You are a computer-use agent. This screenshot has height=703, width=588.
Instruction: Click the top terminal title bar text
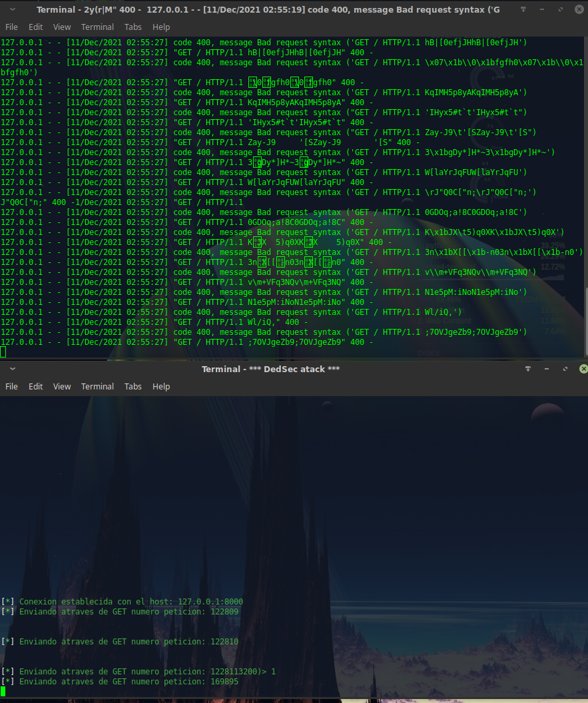(268, 9)
